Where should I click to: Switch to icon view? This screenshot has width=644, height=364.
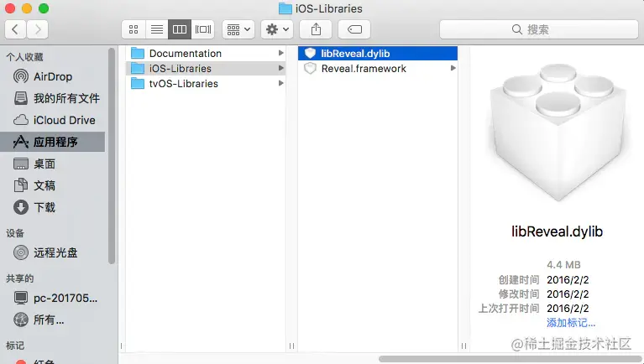pyautogui.click(x=134, y=29)
